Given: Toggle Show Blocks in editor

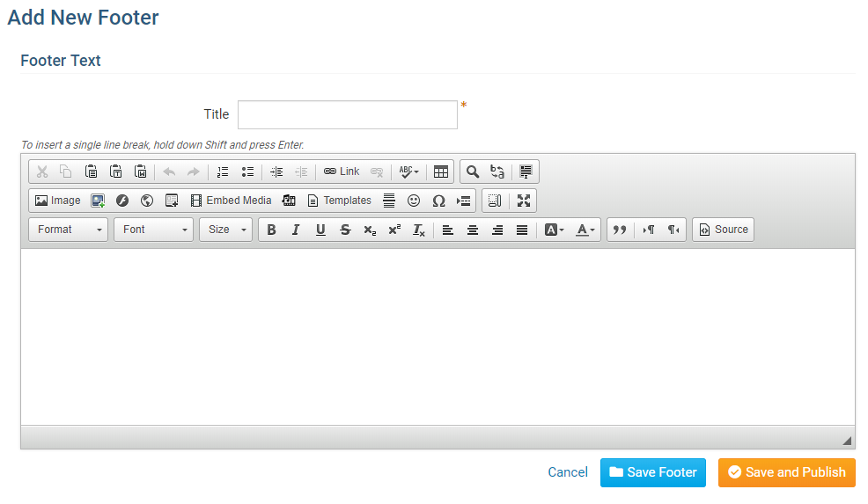Looking at the screenshot, I should 495,201.
